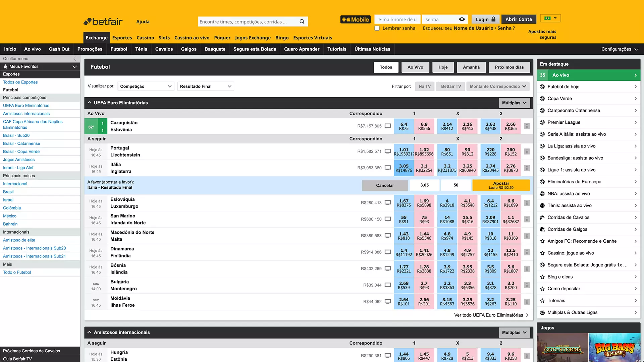Click video icon for Portugal vs Liechtenstein

pos(388,151)
